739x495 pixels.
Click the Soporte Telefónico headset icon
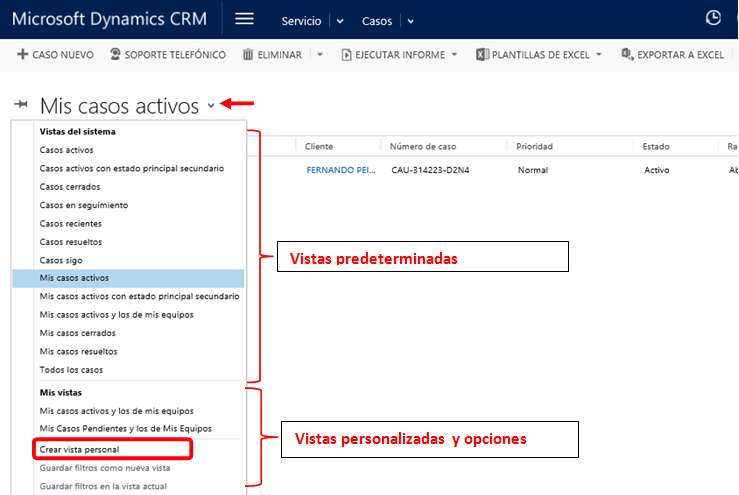pos(115,54)
